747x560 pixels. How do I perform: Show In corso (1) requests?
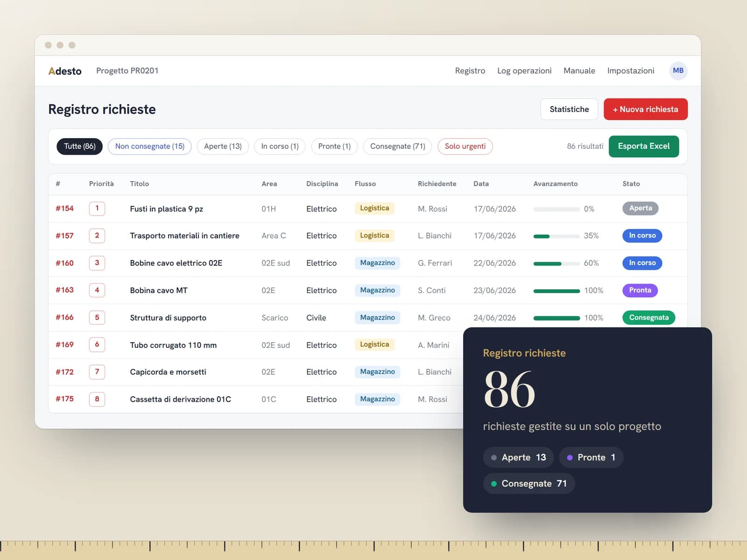tap(280, 146)
